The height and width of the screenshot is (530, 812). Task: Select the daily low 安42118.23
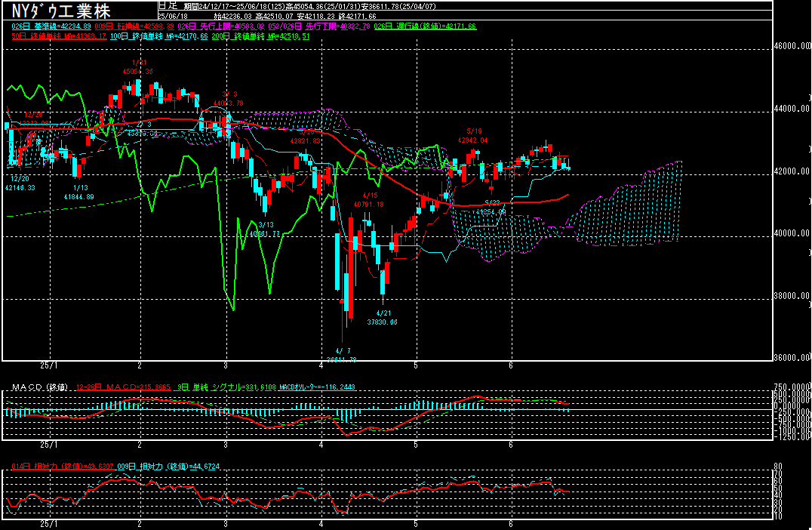[x=316, y=17]
